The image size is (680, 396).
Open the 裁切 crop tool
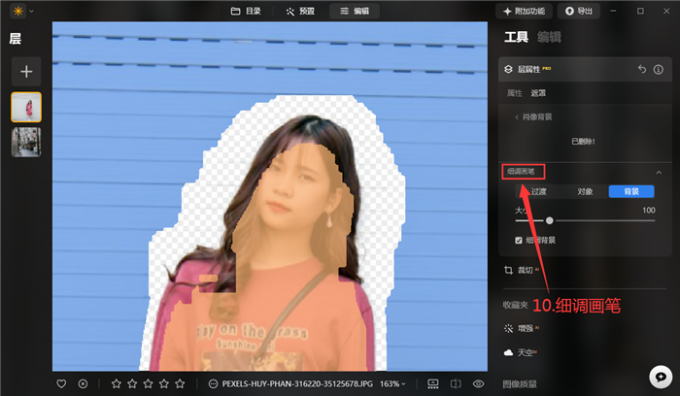click(521, 270)
